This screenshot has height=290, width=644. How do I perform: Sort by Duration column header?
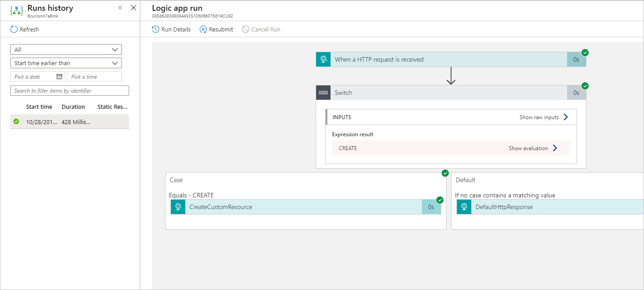[x=73, y=107]
